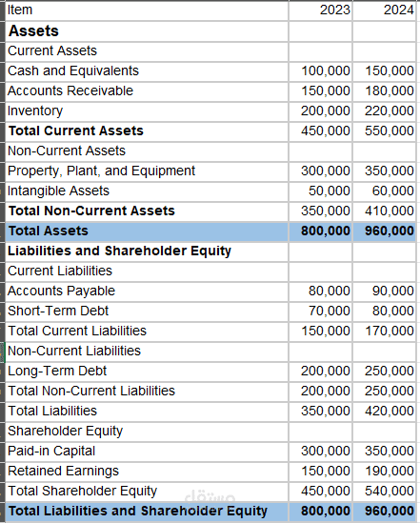Select Long-Term Debt 2023 value 200,000
Screen dimensions: 420x523
pyautogui.click(x=321, y=372)
